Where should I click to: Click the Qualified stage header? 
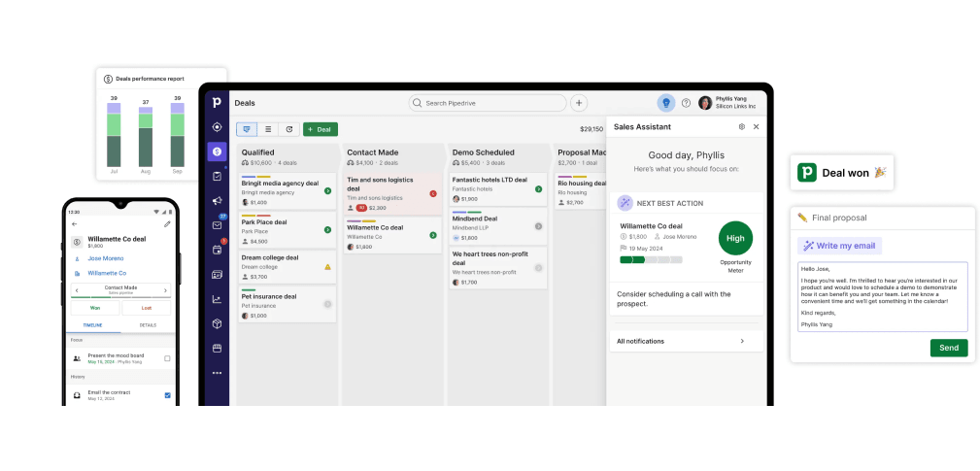point(287,156)
